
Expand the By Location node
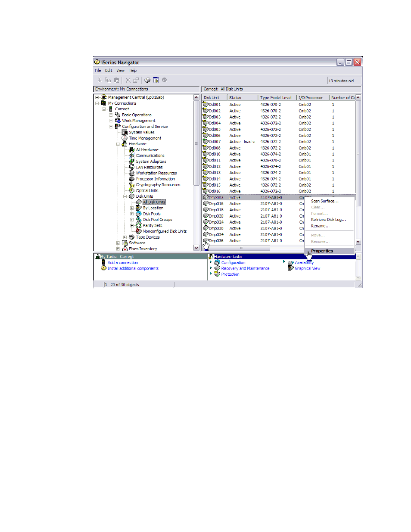pos(132,208)
